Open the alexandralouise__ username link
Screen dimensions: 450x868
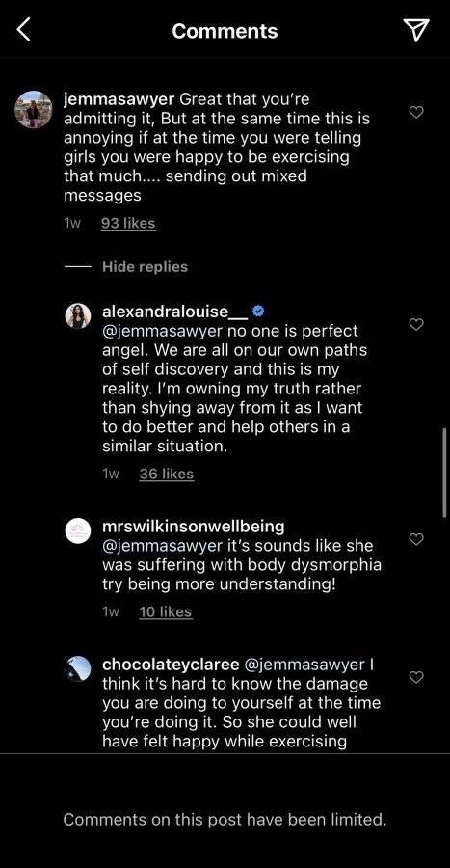(x=175, y=312)
